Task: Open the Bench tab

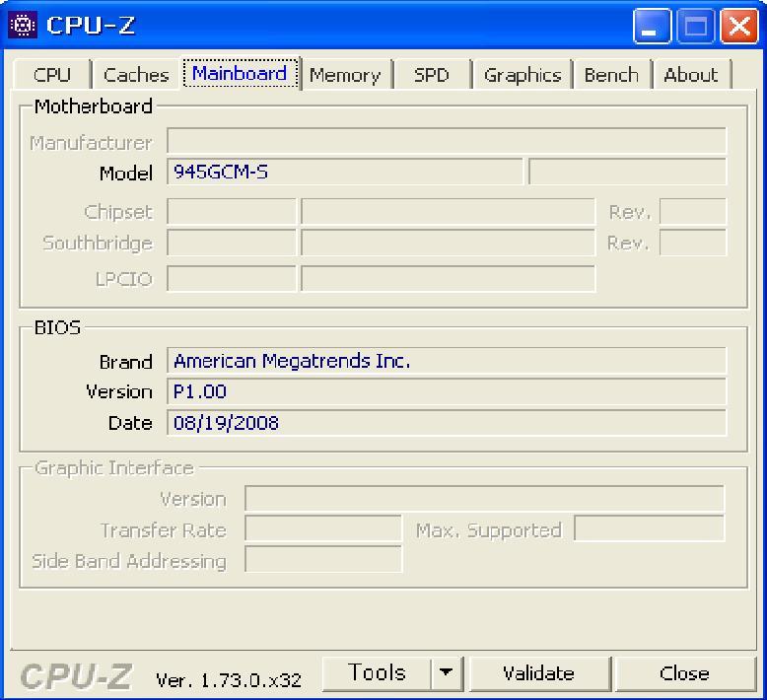Action: coord(610,75)
